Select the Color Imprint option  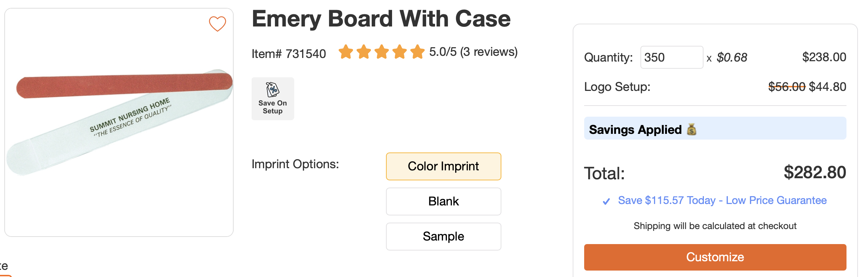pos(443,166)
